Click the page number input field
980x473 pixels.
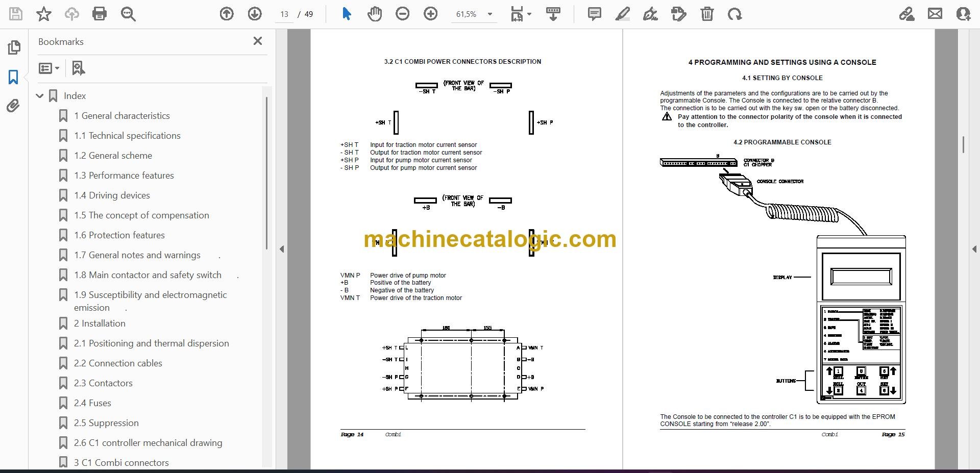coord(284,14)
